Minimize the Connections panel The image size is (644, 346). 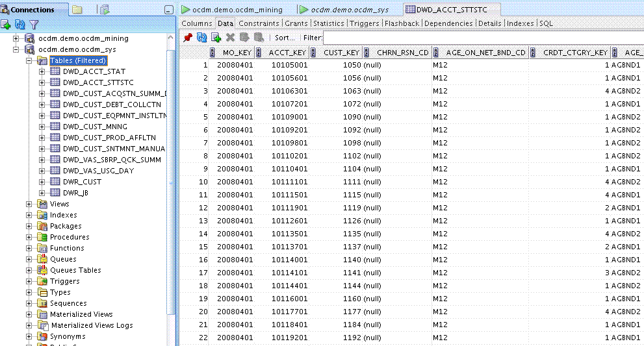click(169, 10)
